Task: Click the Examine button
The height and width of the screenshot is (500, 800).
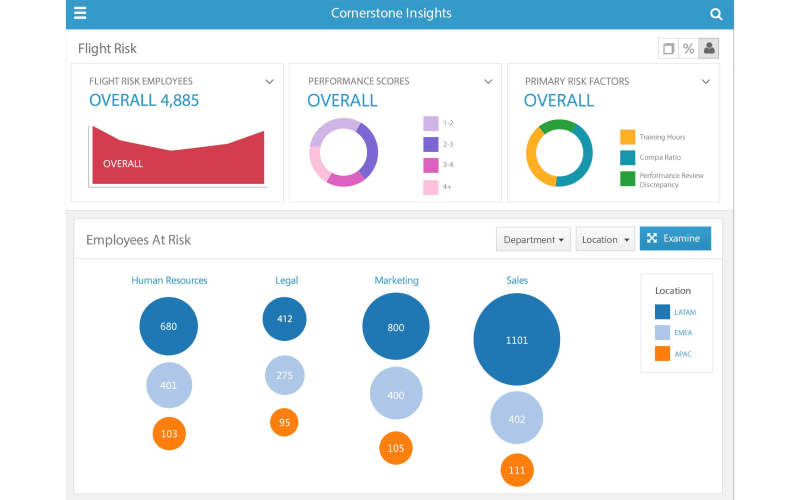Action: [675, 239]
